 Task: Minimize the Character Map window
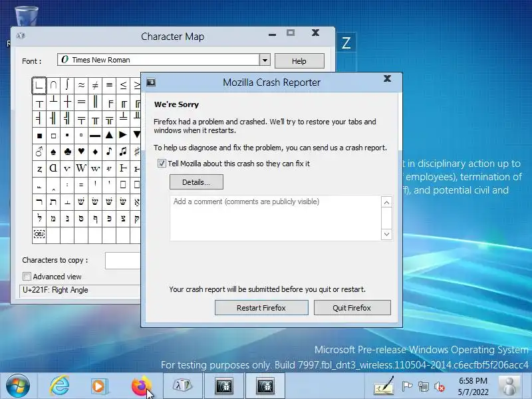point(272,34)
